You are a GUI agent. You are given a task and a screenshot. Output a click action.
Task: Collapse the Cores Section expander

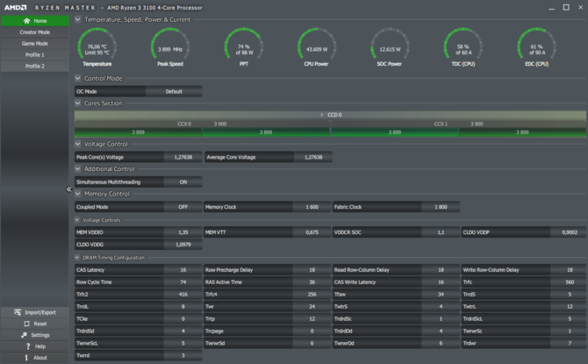pyautogui.click(x=78, y=103)
